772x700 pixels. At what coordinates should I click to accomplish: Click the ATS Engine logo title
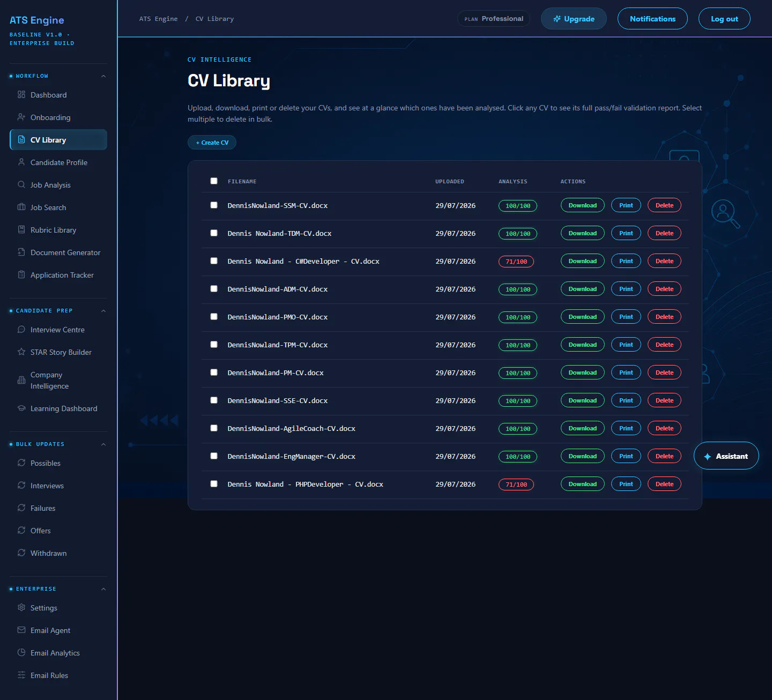pos(37,20)
